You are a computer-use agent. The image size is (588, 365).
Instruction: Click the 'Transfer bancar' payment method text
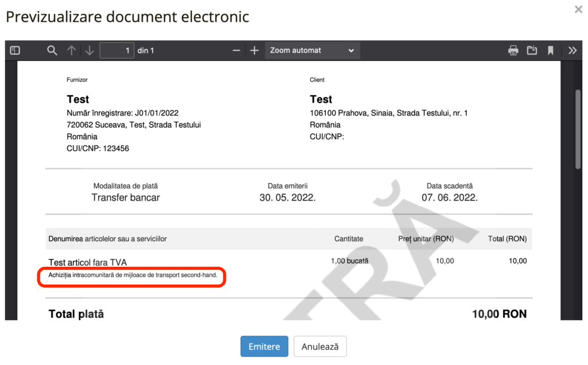pyautogui.click(x=125, y=197)
